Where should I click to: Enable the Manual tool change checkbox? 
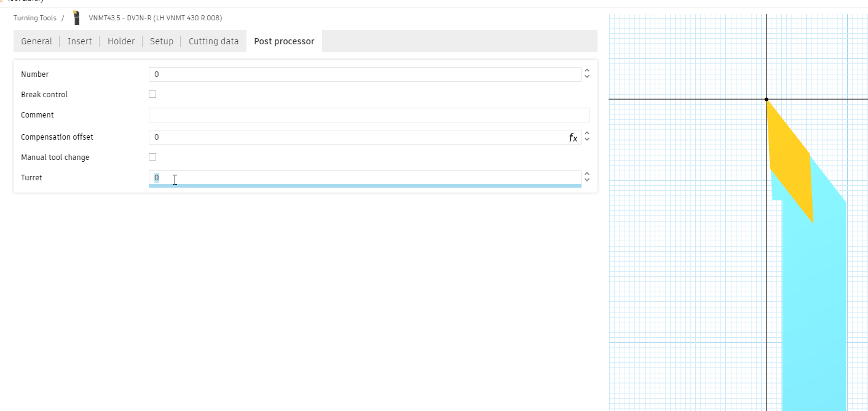click(152, 157)
